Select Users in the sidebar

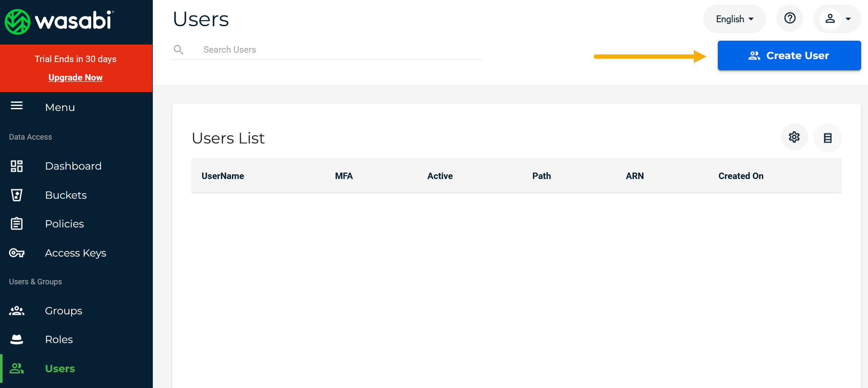(x=60, y=369)
